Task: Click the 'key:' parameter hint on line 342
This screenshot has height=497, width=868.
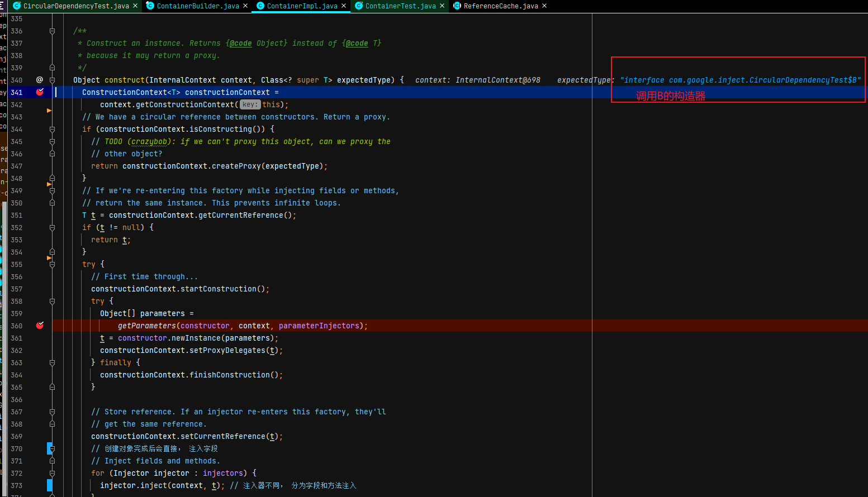Action: [x=250, y=104]
